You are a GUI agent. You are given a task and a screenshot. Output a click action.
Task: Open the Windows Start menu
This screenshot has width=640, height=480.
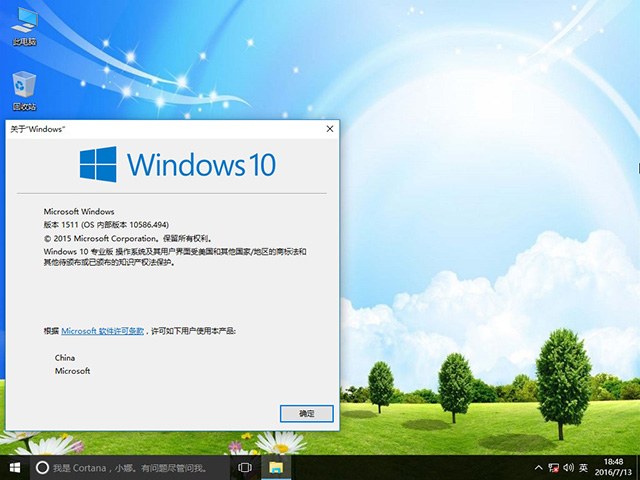[x=16, y=467]
